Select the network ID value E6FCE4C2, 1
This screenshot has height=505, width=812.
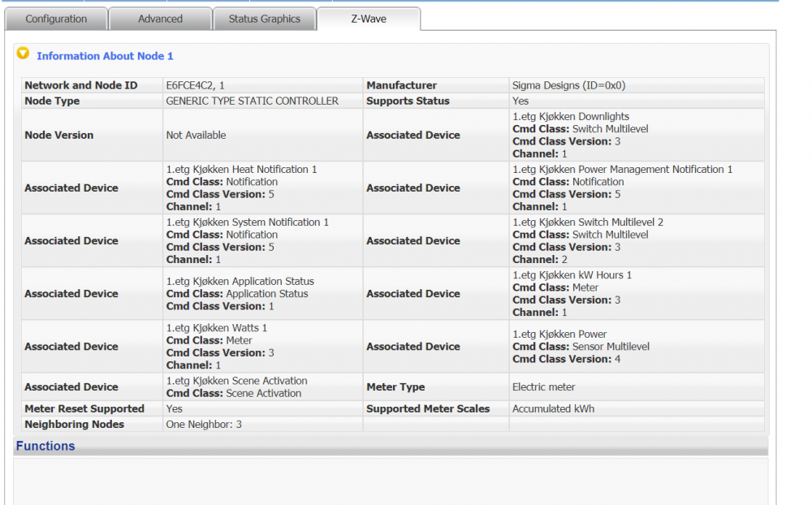tap(196, 85)
